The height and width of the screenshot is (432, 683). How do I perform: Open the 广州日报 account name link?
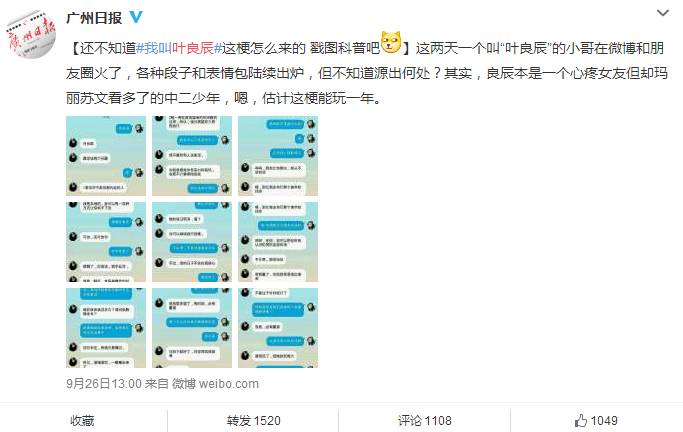pyautogui.click(x=94, y=17)
